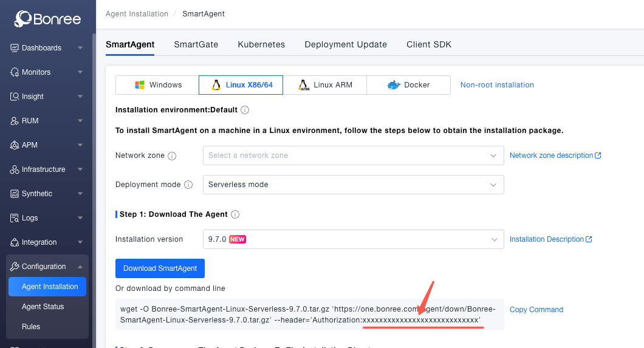
Task: Click the Download SmartAgent button
Action: point(160,268)
